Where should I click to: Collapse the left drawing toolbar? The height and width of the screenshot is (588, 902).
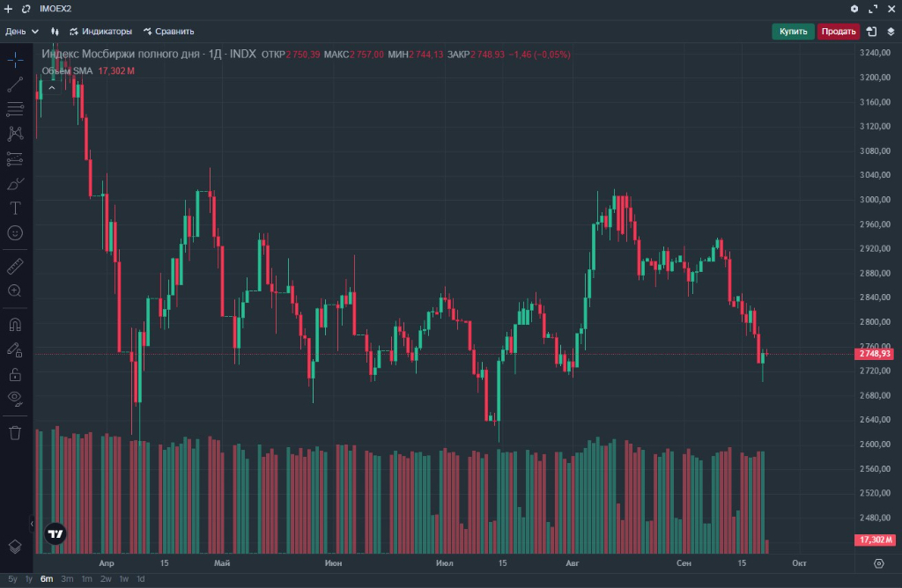pyautogui.click(x=33, y=523)
